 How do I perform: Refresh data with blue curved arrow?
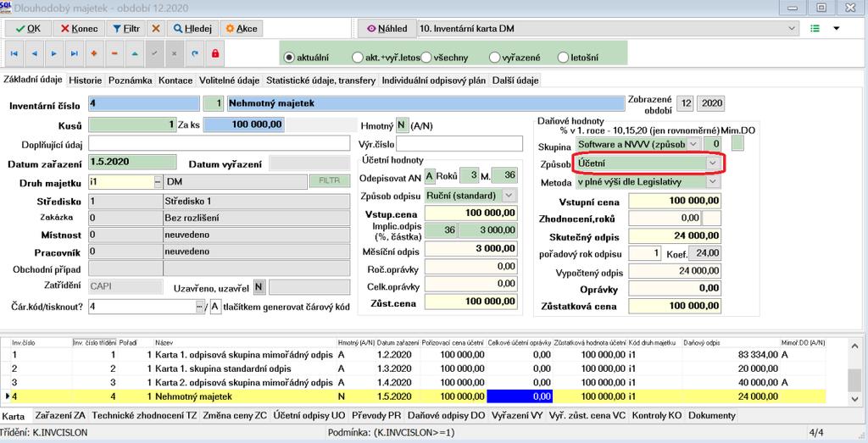(x=195, y=53)
